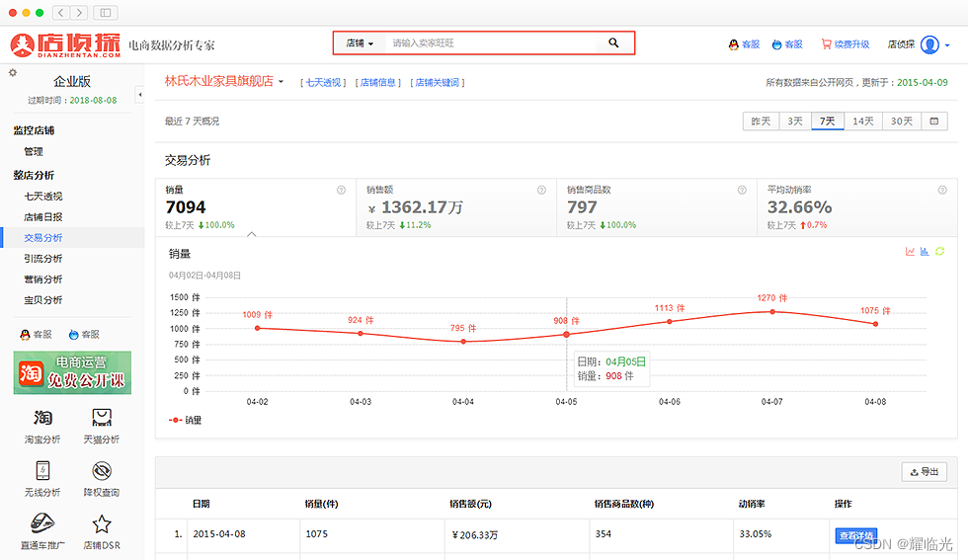Click the chart refresh icon
Viewport: 968px width, 560px height.
point(939,251)
